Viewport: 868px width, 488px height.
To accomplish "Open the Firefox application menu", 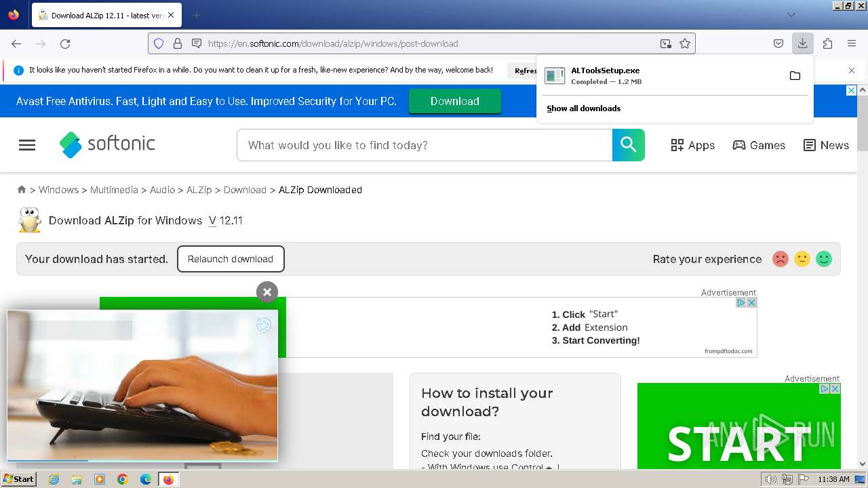I will [x=852, y=43].
